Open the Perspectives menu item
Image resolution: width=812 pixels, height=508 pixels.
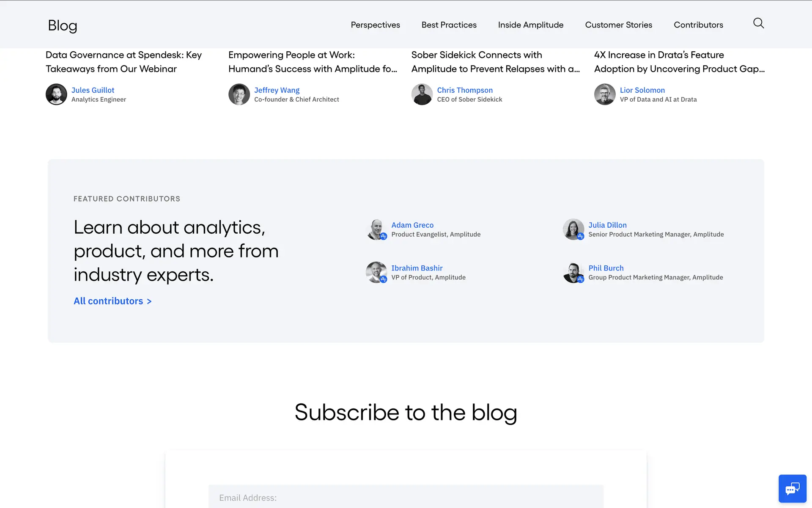click(x=375, y=25)
